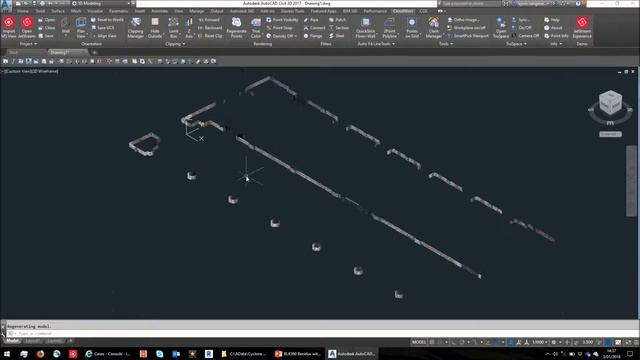Expand the Auto Fit LineTools panel

pos(376,44)
